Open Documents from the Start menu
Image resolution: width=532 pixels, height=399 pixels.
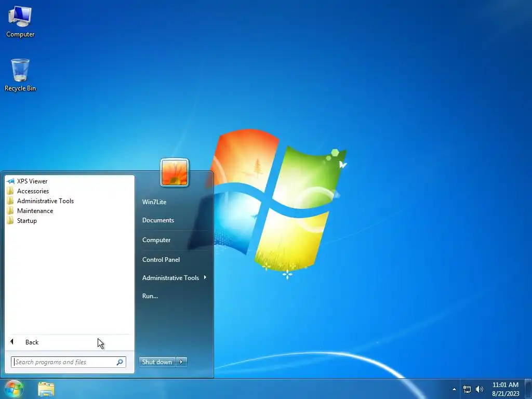(x=158, y=220)
